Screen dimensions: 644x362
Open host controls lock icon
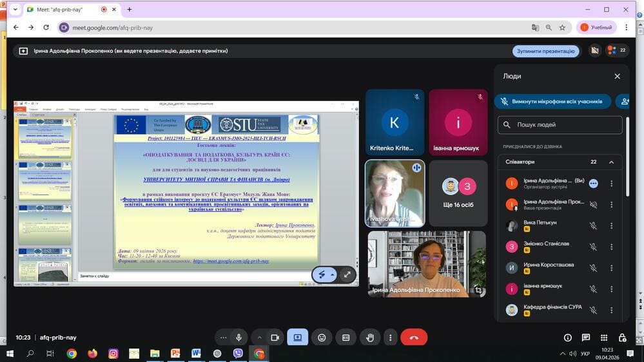coord(622,338)
